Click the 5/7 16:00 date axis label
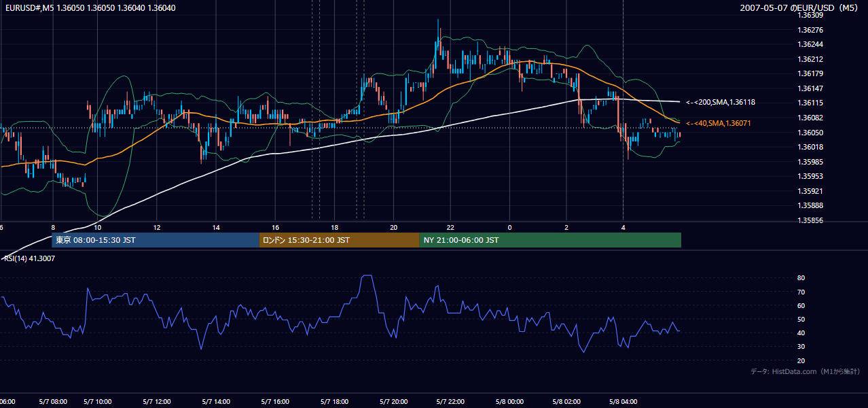Viewport: 868px width, 408px height. 275,401
